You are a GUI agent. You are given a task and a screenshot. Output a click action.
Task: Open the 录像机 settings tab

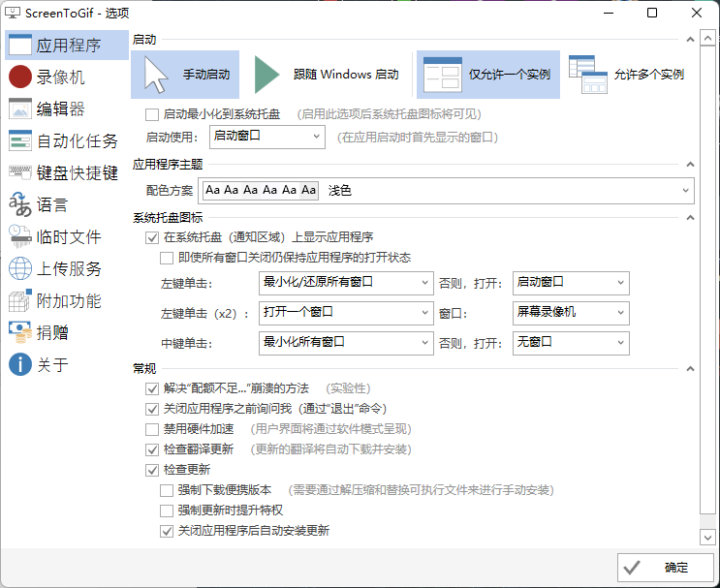click(67, 77)
